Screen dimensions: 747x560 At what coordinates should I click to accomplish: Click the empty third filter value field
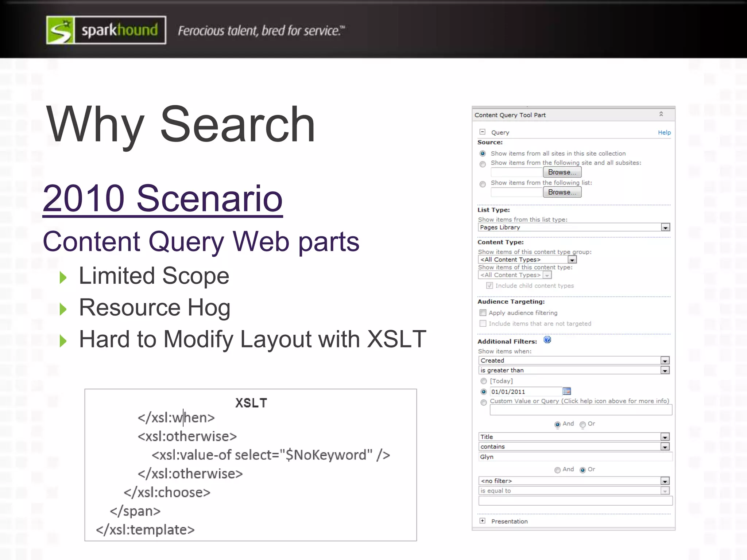point(575,501)
